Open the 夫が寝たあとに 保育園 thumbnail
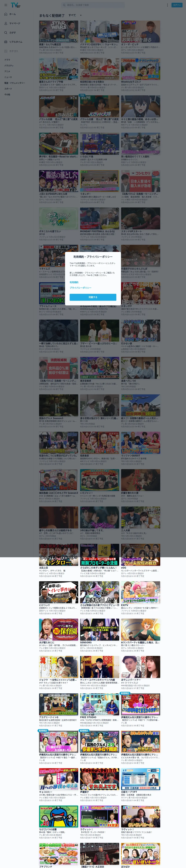Screen dimensions: 186x868 pyautogui.click(x=58, y=630)
